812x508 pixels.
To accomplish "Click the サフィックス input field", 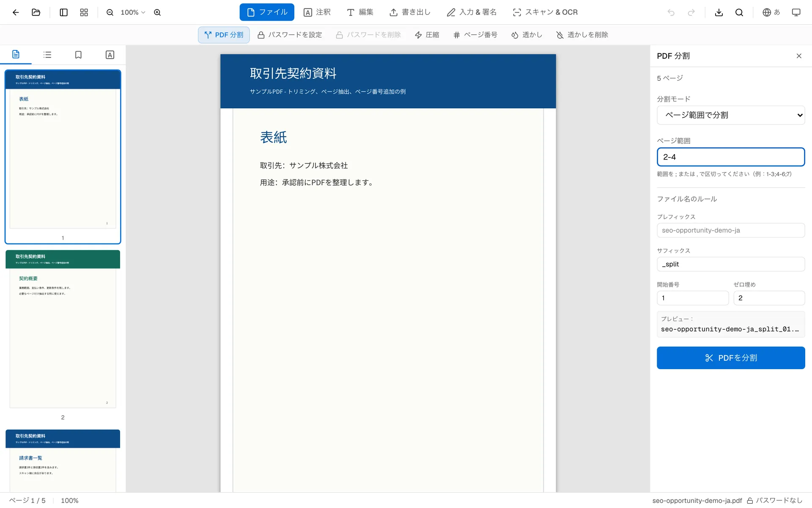I will [731, 264].
